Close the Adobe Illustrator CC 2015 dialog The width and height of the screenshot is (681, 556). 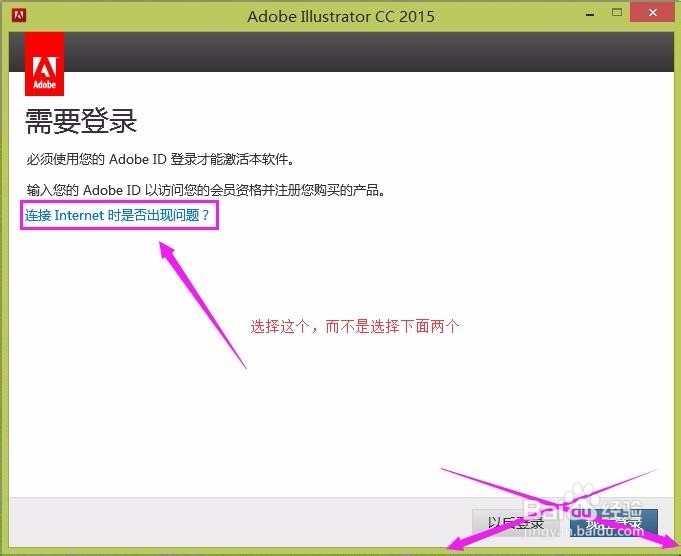tap(653, 13)
